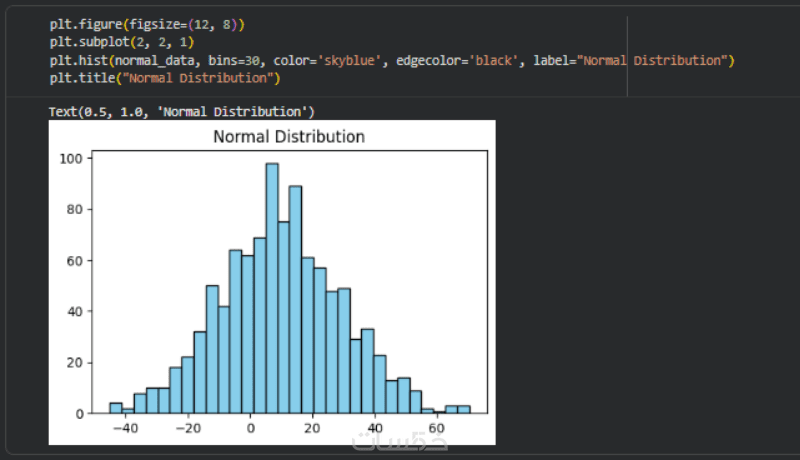
Task: Click the Text(0.5, 1.0, ...) output line
Action: point(182,110)
